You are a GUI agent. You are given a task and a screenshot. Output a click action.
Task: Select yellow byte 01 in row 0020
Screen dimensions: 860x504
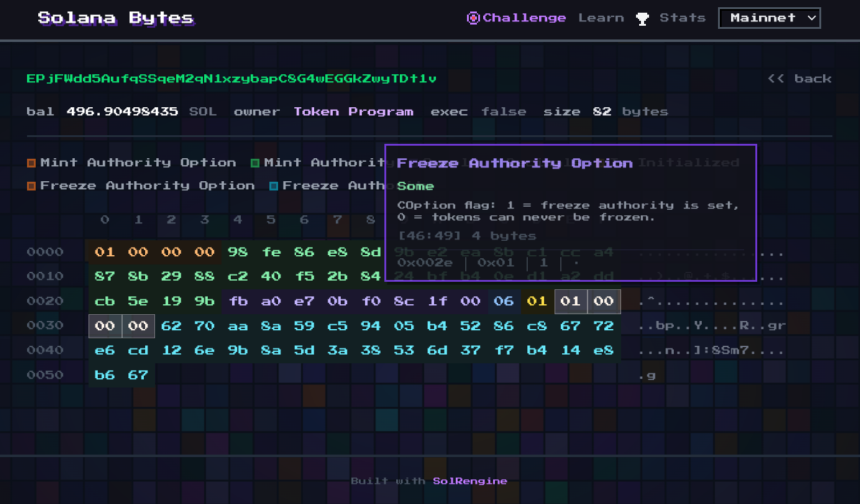(x=537, y=301)
